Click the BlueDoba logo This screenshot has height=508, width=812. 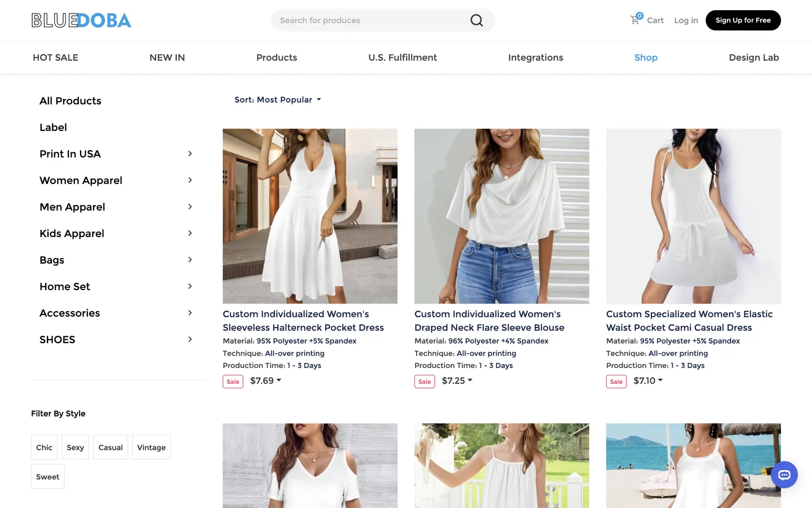click(x=81, y=20)
